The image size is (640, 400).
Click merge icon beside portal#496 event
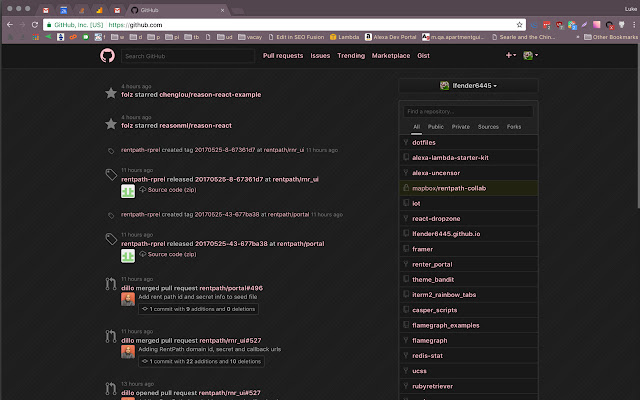point(111,284)
